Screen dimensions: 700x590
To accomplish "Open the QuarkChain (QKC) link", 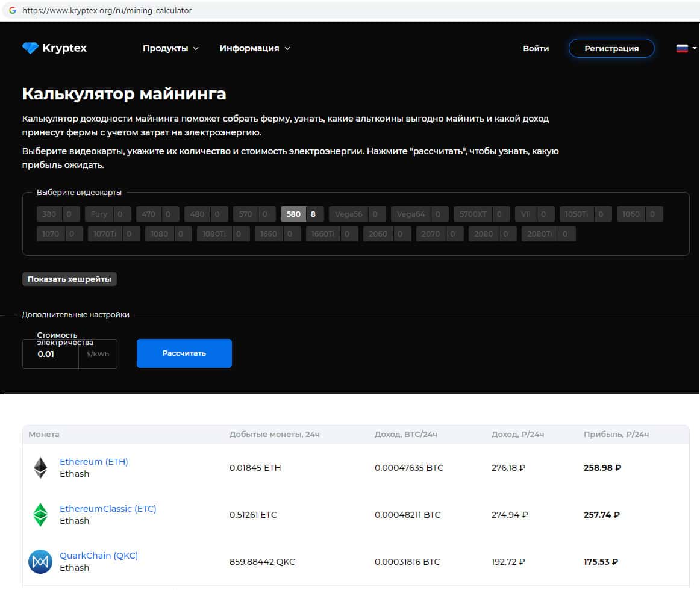I will tap(99, 556).
